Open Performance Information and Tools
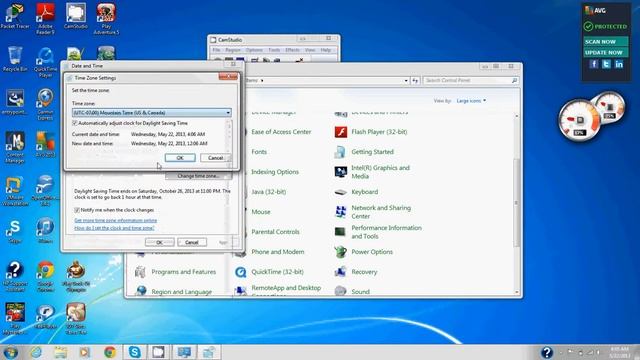The image size is (640, 360). 378,232
